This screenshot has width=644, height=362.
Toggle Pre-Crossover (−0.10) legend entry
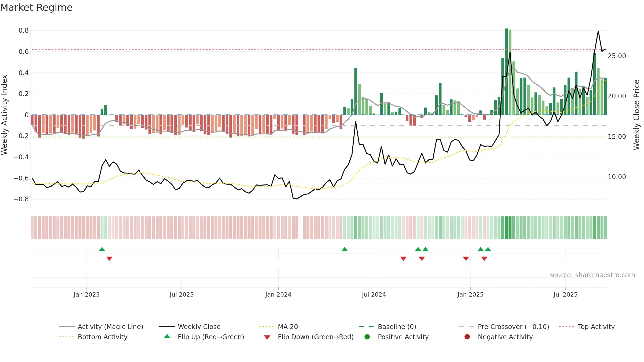[x=504, y=327]
